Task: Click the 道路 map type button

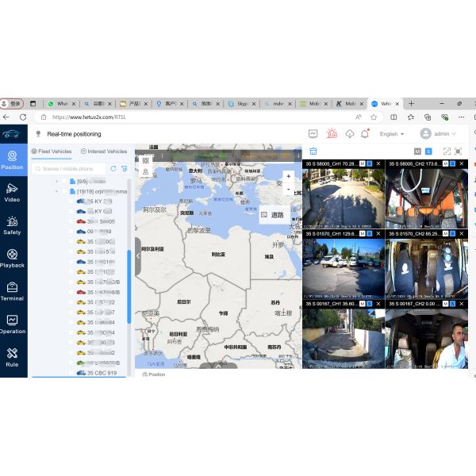Action: (x=273, y=214)
